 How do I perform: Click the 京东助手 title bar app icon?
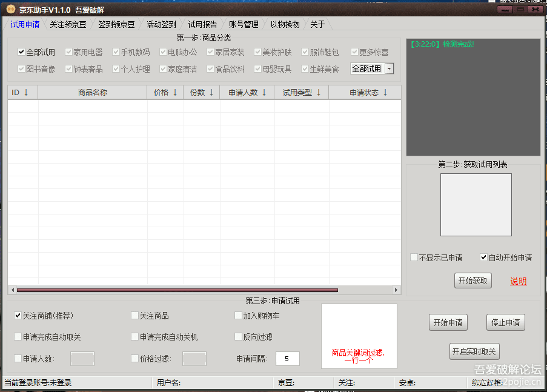pyautogui.click(x=10, y=9)
